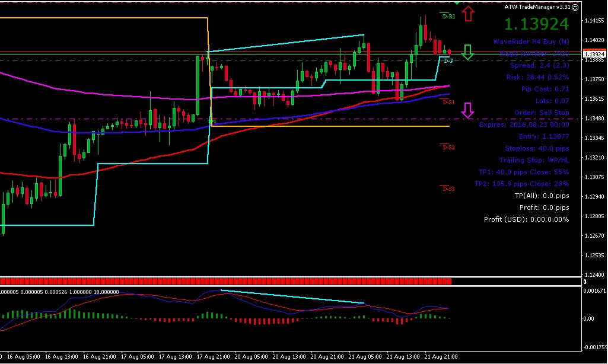Select the D-S3 pivot label

[x=448, y=189]
